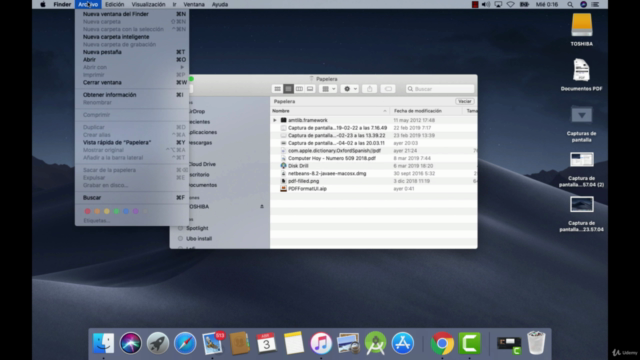
Task: Open Spotlight search magnifier in menu bar
Action: 570,4
